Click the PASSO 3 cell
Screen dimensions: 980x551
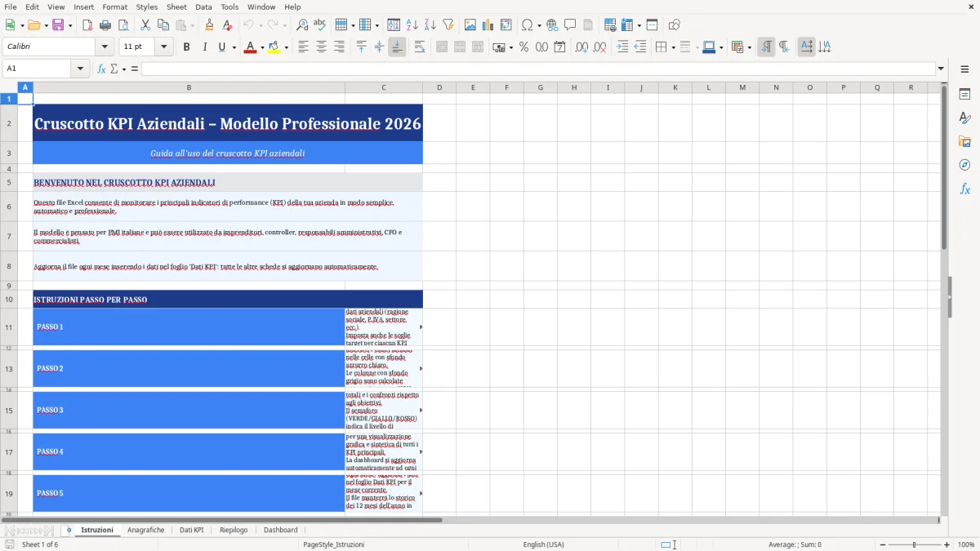pyautogui.click(x=189, y=410)
